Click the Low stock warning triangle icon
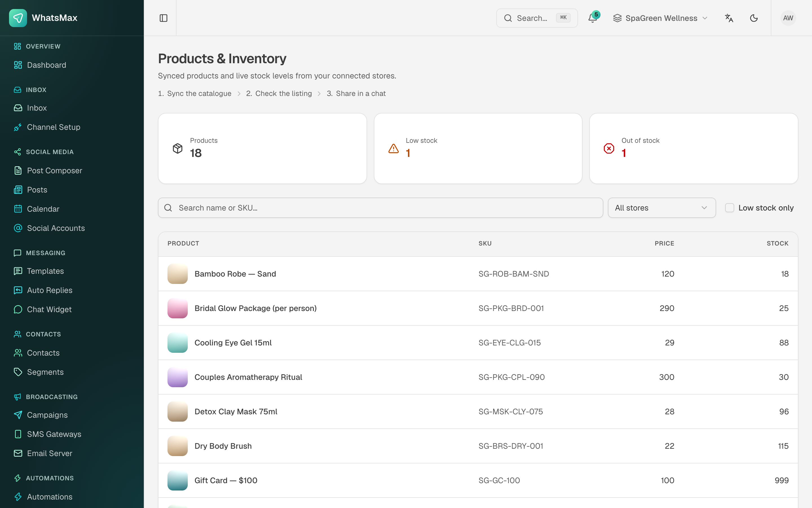Screen dimensions: 812x508 (x=393, y=148)
